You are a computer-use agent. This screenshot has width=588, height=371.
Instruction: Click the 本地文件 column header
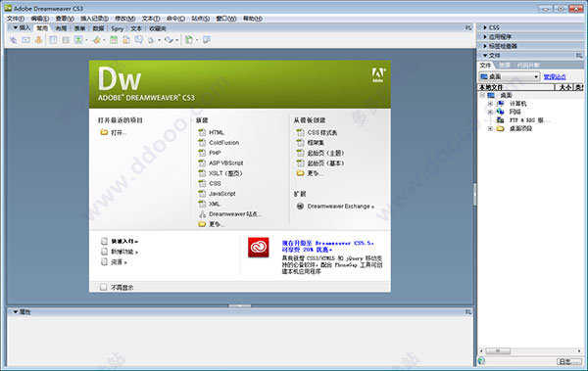(516, 87)
